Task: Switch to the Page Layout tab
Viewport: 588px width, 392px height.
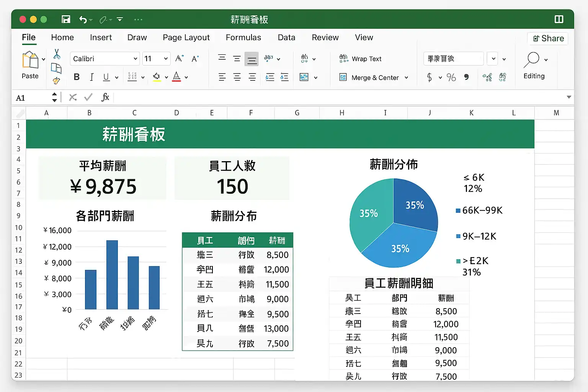Action: (186, 38)
